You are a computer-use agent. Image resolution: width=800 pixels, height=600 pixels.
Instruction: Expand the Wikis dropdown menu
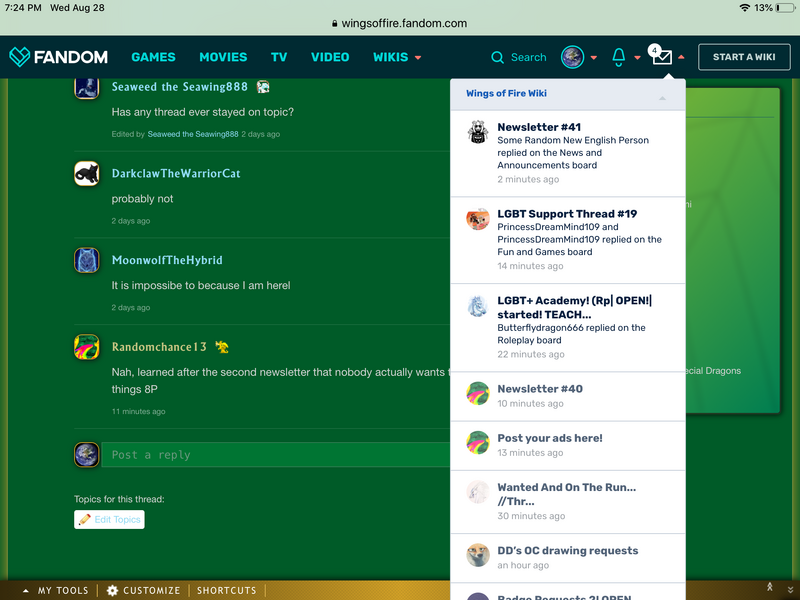[397, 57]
